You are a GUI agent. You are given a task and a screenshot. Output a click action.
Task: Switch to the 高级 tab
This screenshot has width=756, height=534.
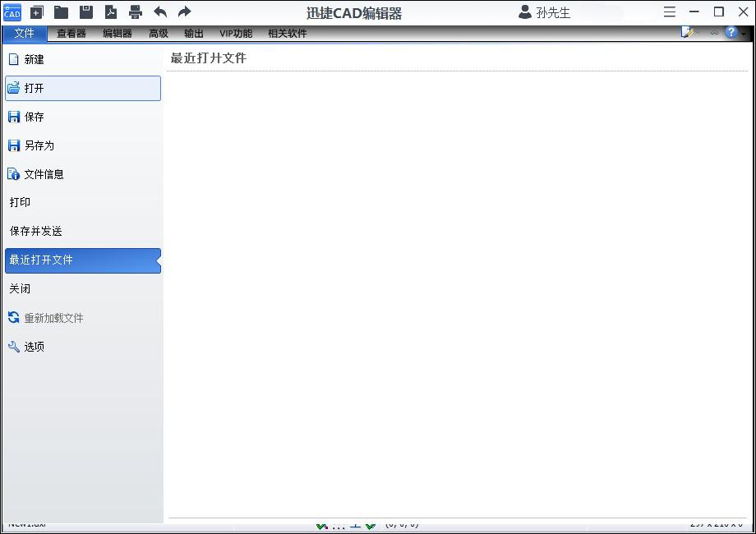pos(158,33)
